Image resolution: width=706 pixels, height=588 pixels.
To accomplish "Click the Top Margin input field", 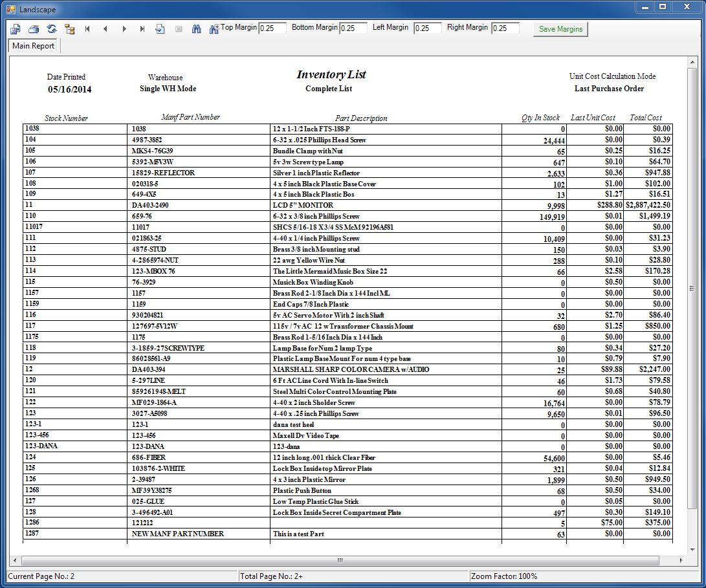I will point(272,28).
